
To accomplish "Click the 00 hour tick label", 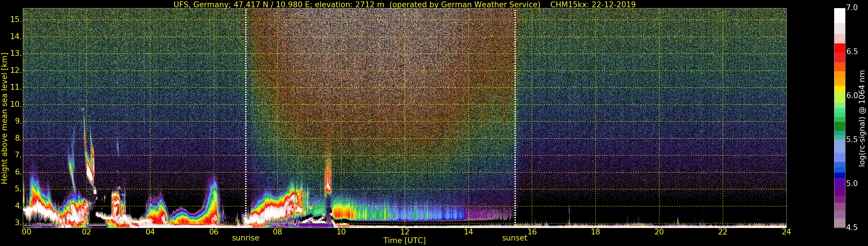I will [x=27, y=232].
